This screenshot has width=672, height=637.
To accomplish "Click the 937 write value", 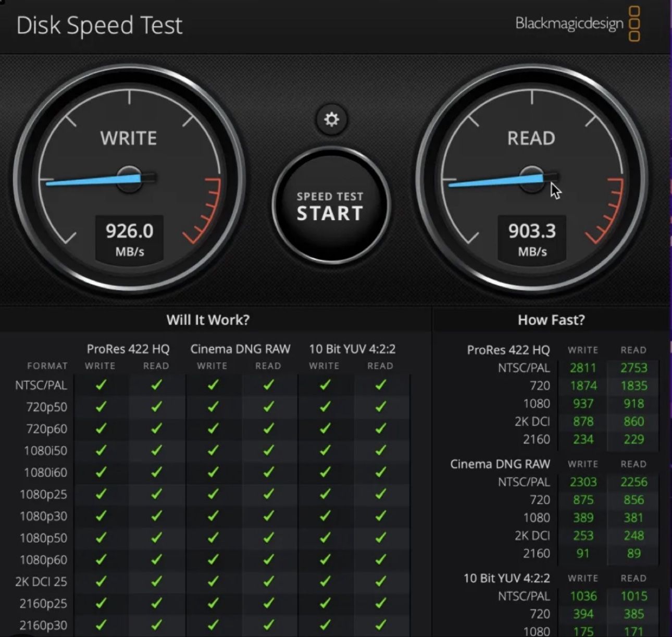I will pos(583,403).
